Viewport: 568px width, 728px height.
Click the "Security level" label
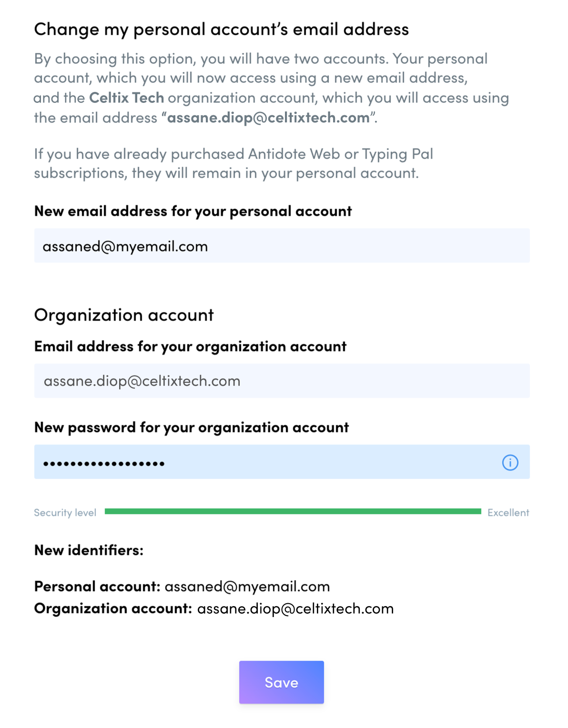[x=65, y=513]
